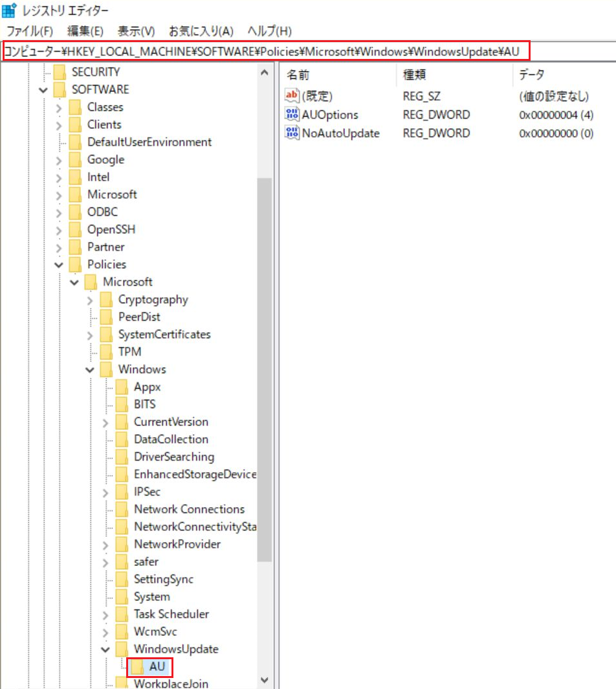The width and height of the screenshot is (616, 689).
Task: Click the Clients folder icon
Action: pyautogui.click(x=76, y=125)
